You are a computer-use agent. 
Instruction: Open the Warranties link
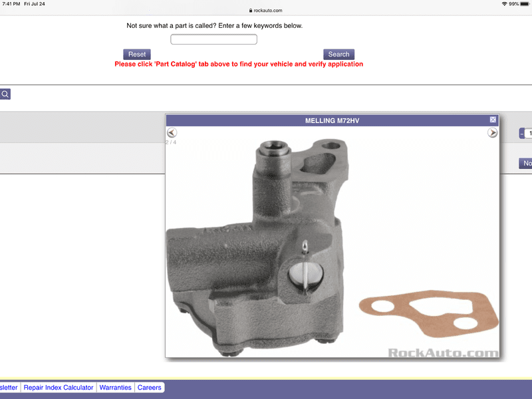point(115,387)
